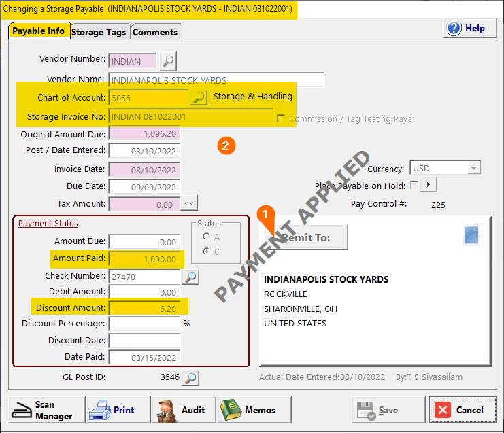Click the blue map icon in Remit To panel
504x433 pixels.
click(471, 235)
